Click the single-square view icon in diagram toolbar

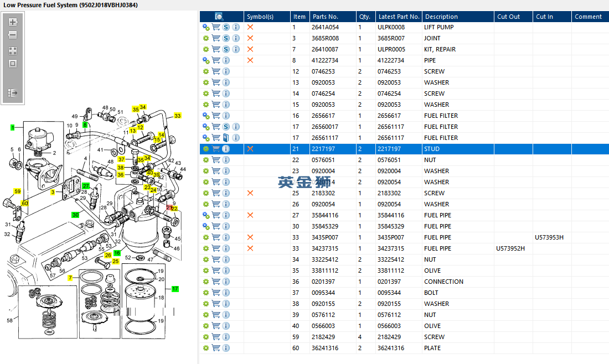click(13, 64)
